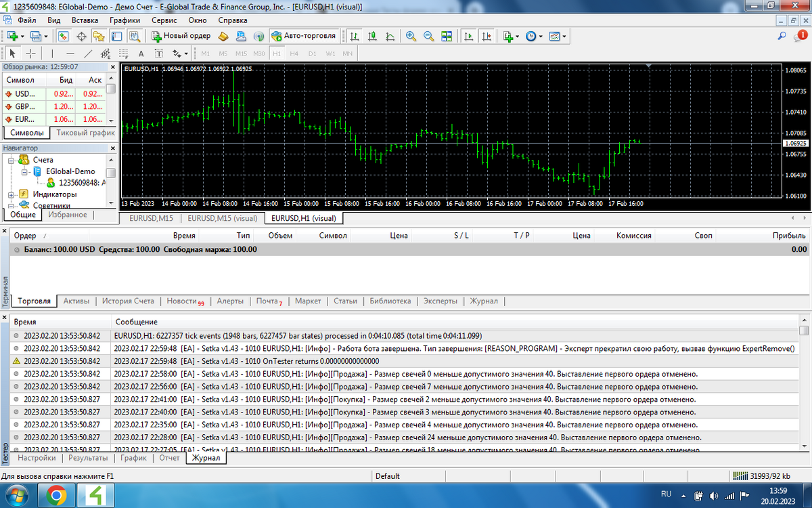Toggle Авто-торговля on or off

coord(303,36)
